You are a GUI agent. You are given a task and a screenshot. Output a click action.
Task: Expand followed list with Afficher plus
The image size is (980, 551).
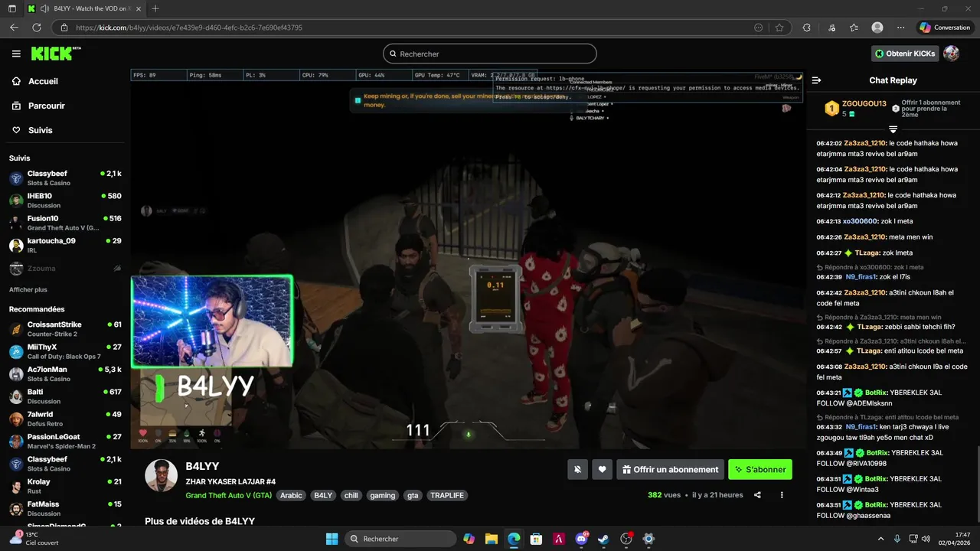pos(28,290)
